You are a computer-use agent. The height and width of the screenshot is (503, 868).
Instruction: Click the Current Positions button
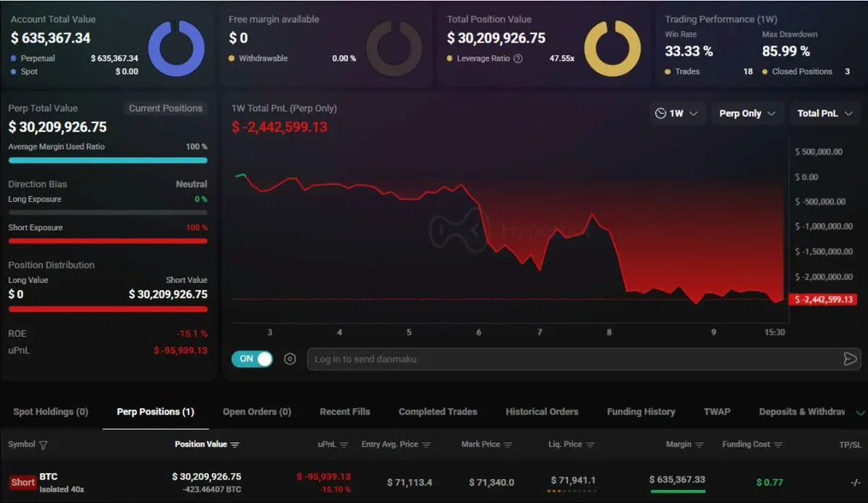coord(166,109)
